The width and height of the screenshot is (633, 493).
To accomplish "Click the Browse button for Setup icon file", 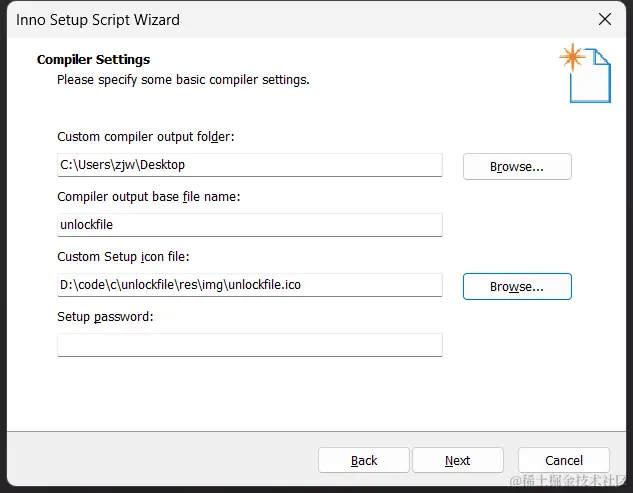I will point(517,286).
